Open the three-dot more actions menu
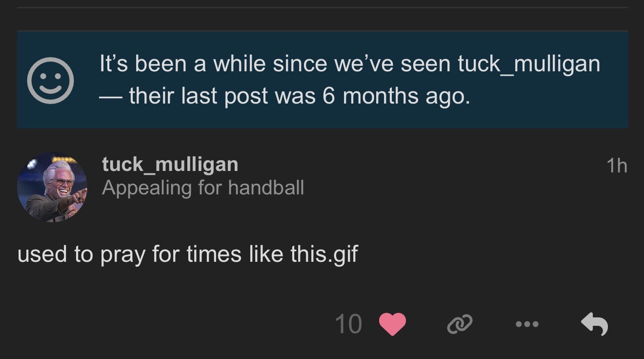This screenshot has height=359, width=644. pos(526,324)
